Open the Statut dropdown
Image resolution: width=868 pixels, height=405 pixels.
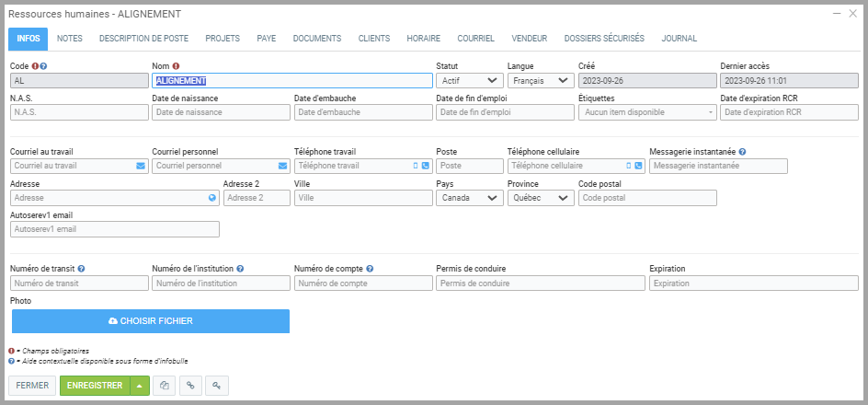(x=469, y=81)
